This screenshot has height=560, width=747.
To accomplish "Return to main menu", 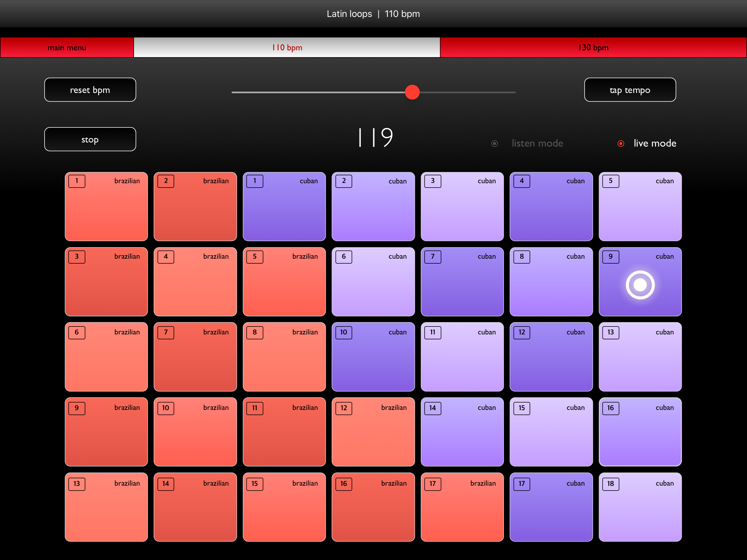I will tap(67, 48).
